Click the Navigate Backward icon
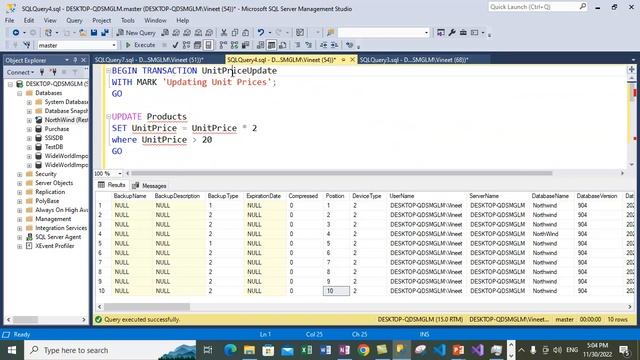This screenshot has height=360, width=640. 16,33
